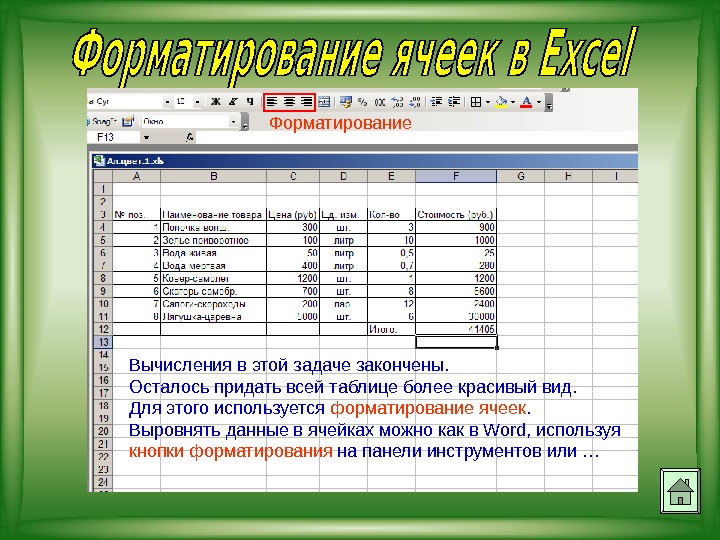
Task: Click the SnagIt toolbar button
Action: (x=102, y=122)
